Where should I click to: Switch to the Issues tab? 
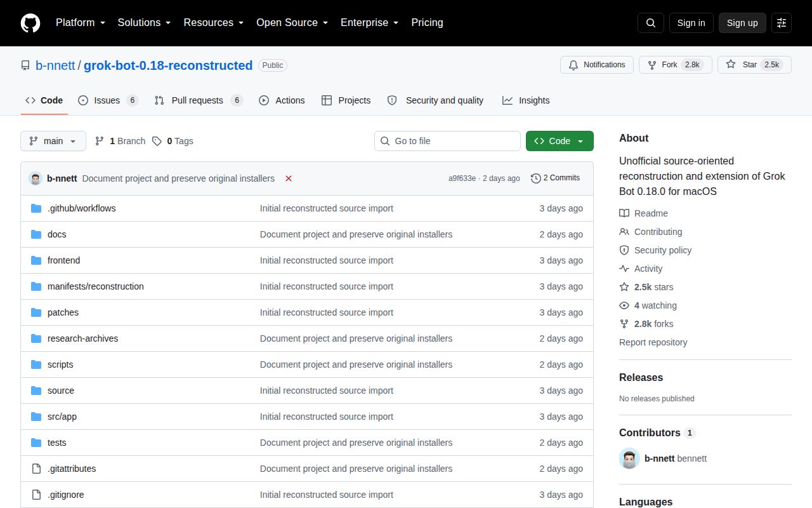[x=108, y=100]
